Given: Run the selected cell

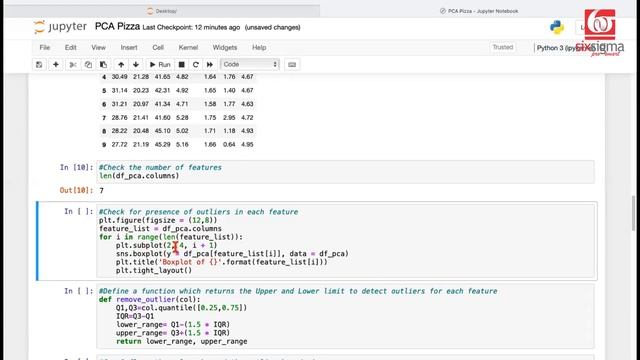Looking at the screenshot, I should point(160,64).
